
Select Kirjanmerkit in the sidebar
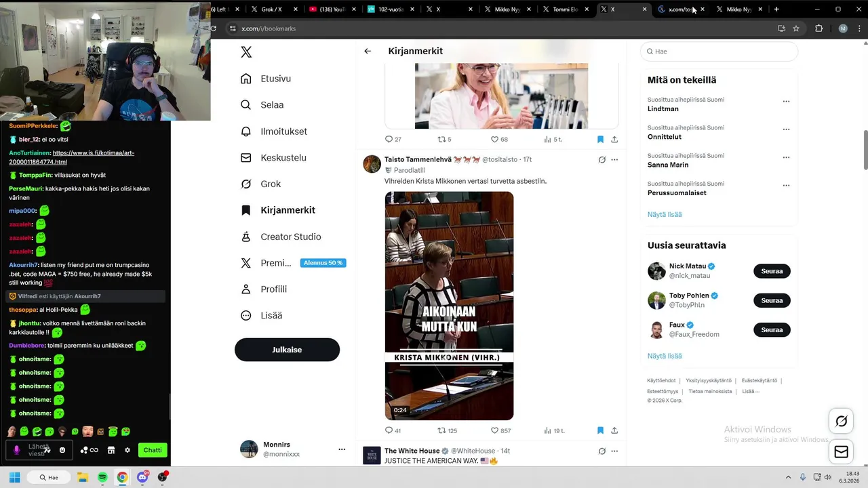pyautogui.click(x=278, y=210)
